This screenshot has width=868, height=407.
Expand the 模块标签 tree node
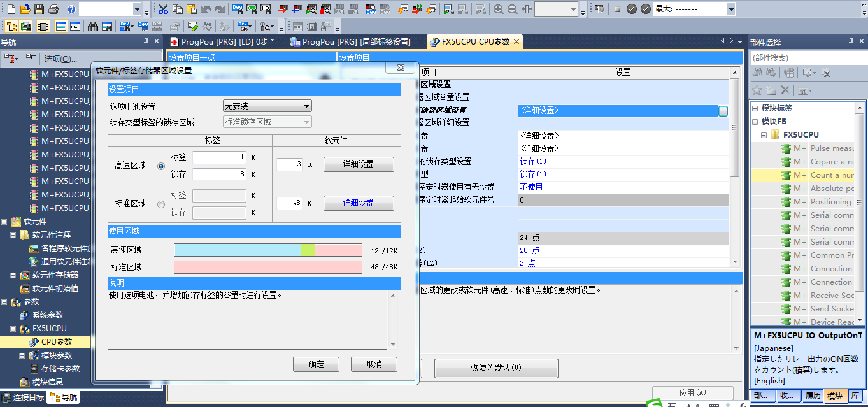click(x=755, y=108)
